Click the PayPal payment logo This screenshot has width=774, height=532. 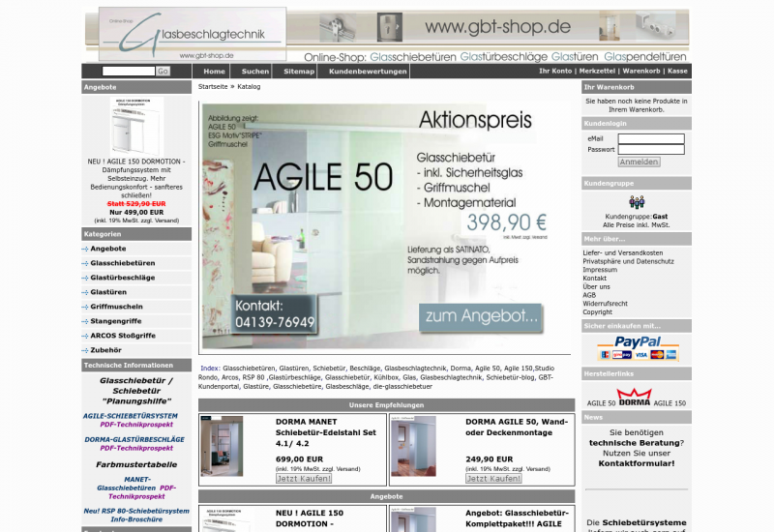(636, 348)
